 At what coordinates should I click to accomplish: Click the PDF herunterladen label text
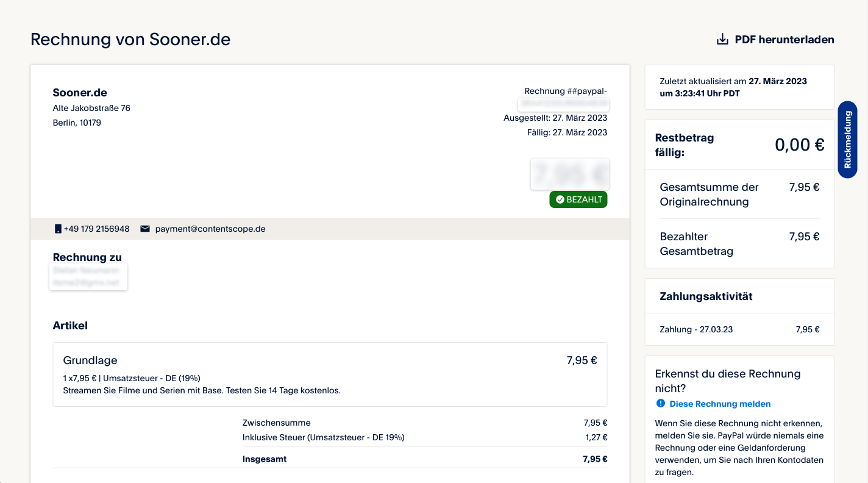[784, 40]
